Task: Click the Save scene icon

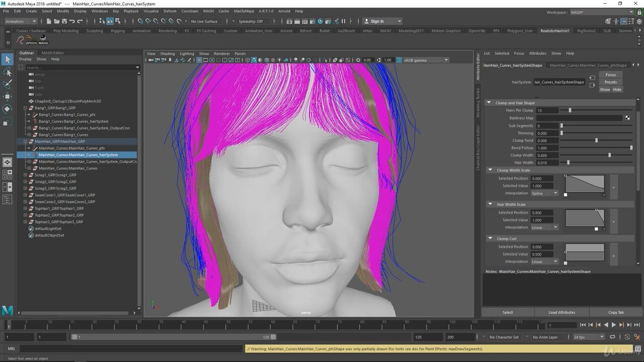Action: 64,21
